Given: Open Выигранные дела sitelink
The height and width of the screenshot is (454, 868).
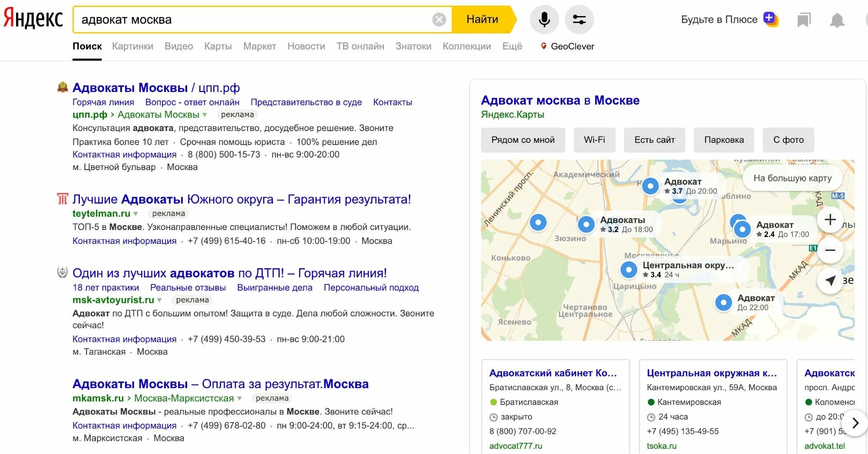Looking at the screenshot, I should click(274, 287).
